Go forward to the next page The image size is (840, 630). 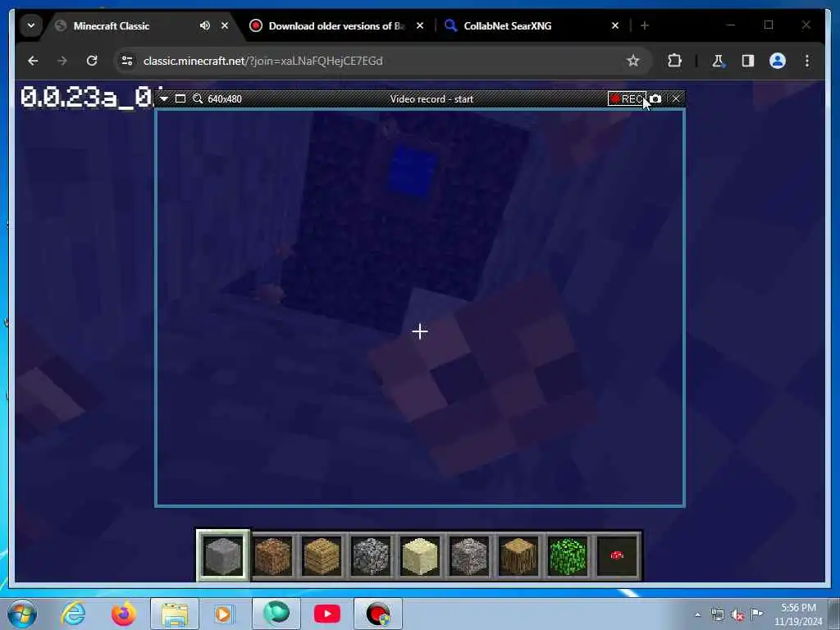62,61
